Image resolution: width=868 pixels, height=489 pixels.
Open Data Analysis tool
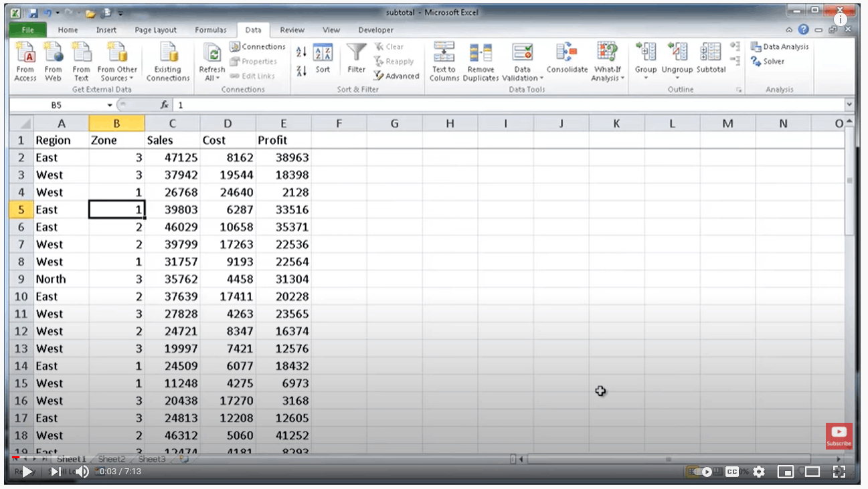[x=780, y=47]
